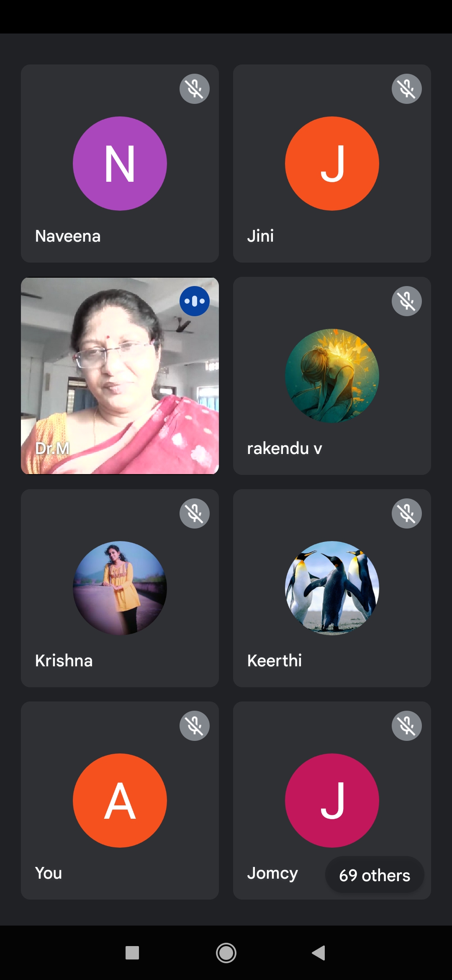Viewport: 452px width, 980px height.
Task: Tap rakendu v's artwork profile picture
Action: [332, 376]
